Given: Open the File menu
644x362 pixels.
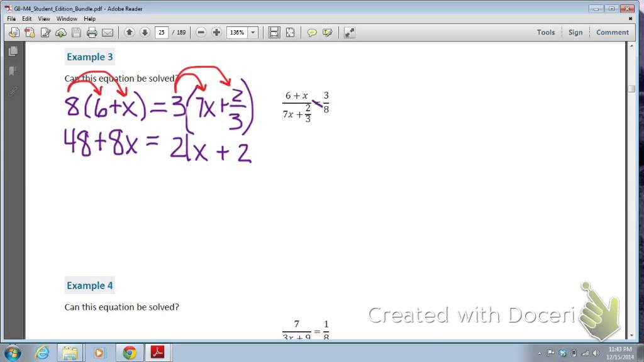Looking at the screenshot, I should coord(11,19).
